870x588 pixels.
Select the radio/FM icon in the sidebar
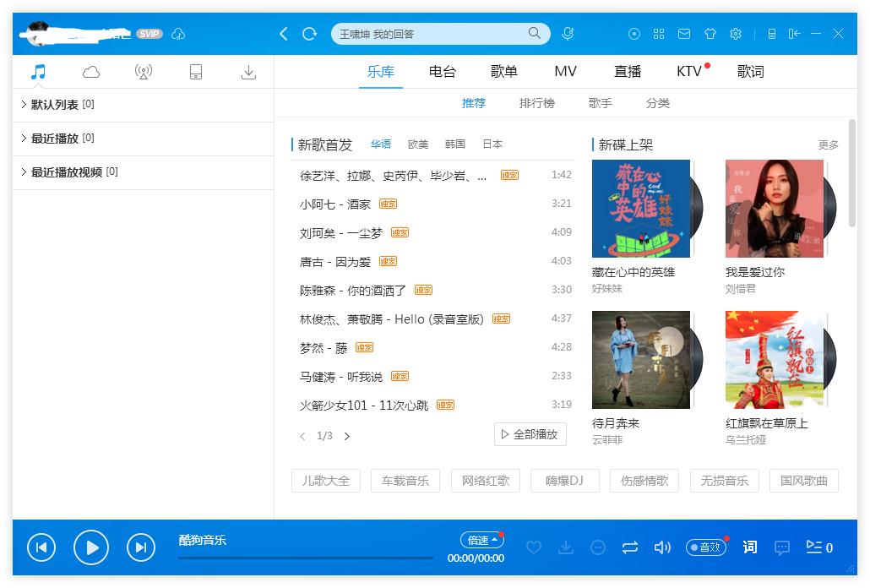coord(143,72)
